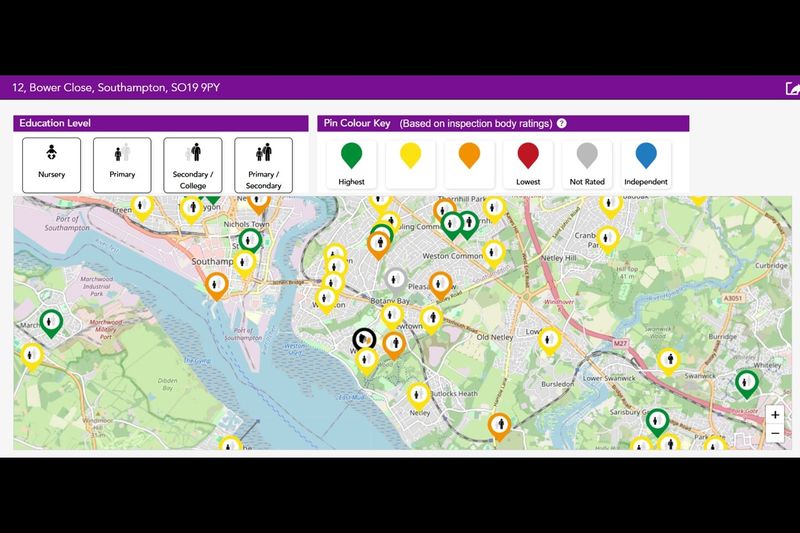The height and width of the screenshot is (533, 800).
Task: Toggle the Primary / Secondary filter
Action: [263, 165]
